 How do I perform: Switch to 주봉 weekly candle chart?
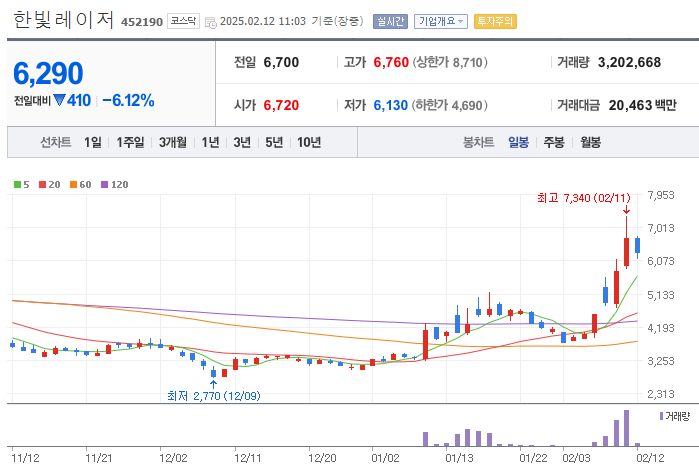554,142
